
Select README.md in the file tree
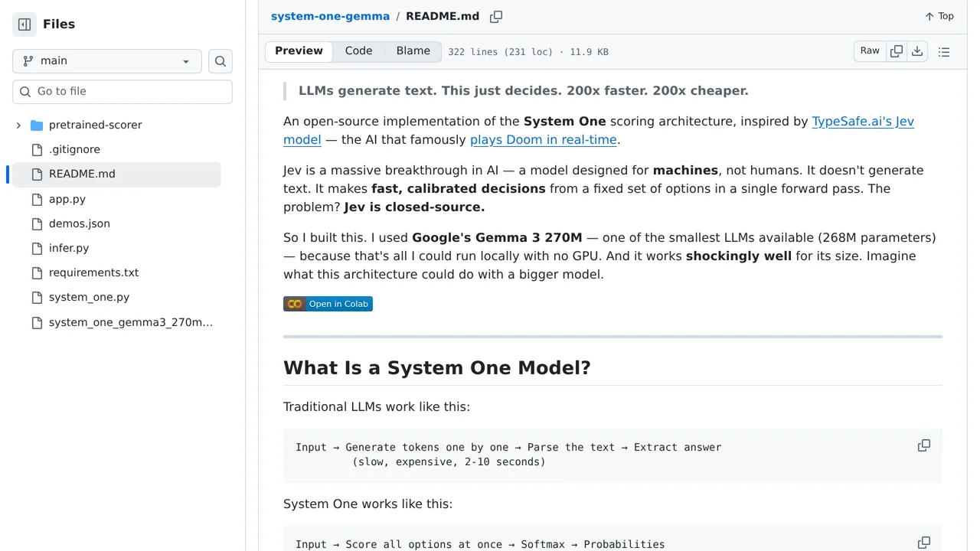82,174
